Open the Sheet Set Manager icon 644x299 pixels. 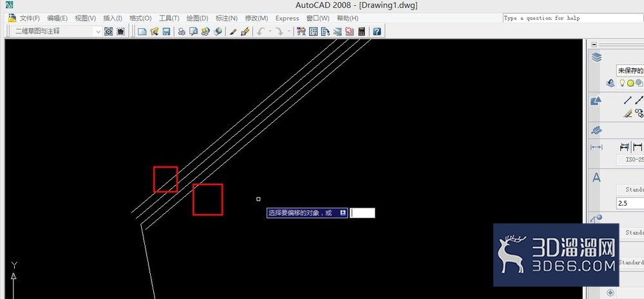click(x=337, y=32)
